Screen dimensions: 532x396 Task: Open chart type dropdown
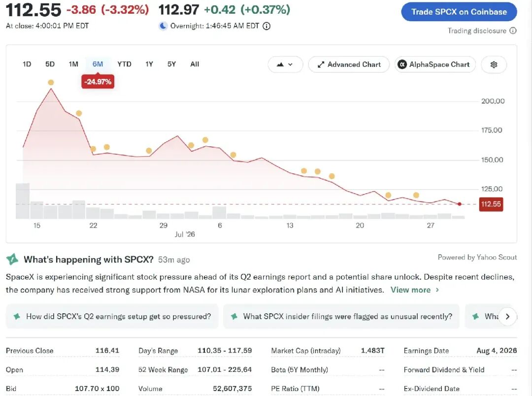(285, 65)
